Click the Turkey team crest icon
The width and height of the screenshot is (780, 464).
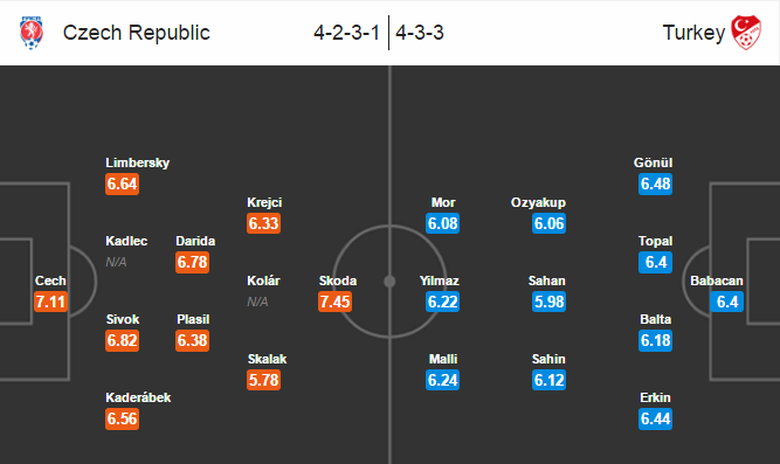(x=746, y=32)
